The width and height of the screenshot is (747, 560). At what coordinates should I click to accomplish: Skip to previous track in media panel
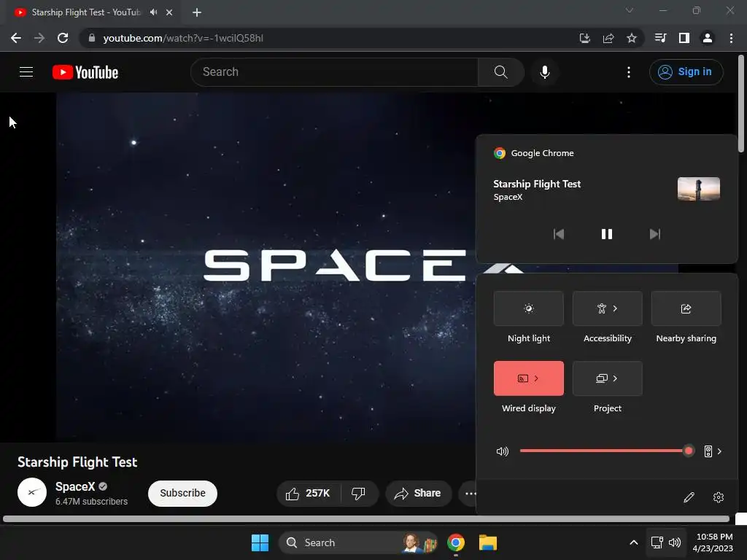pyautogui.click(x=559, y=234)
